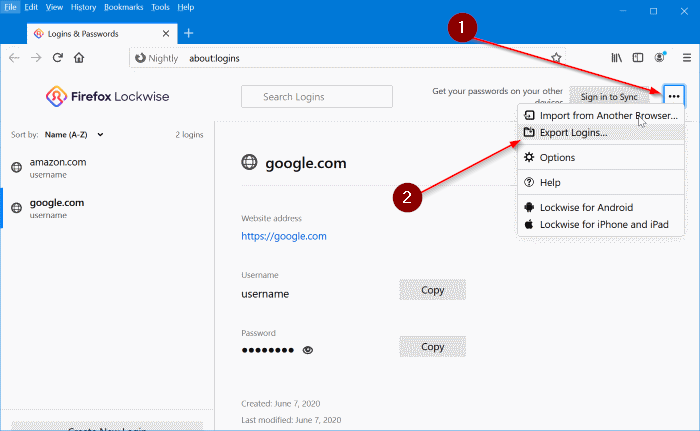Go back with the back arrow
The image size is (700, 431).
click(x=14, y=58)
